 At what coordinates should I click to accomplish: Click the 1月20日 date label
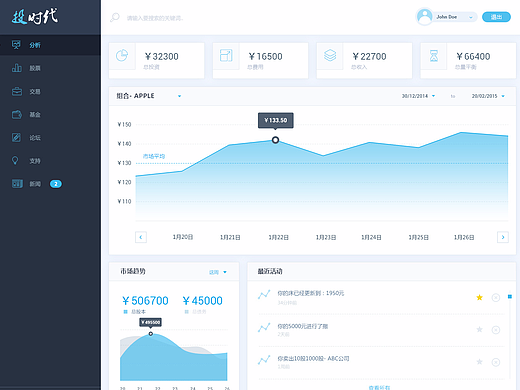coord(183,237)
